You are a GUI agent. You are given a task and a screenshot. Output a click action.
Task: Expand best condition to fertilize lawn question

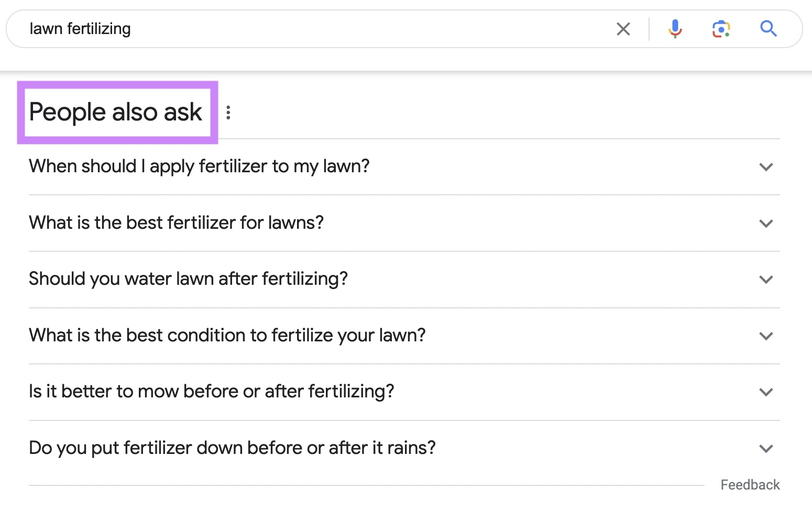(x=765, y=336)
